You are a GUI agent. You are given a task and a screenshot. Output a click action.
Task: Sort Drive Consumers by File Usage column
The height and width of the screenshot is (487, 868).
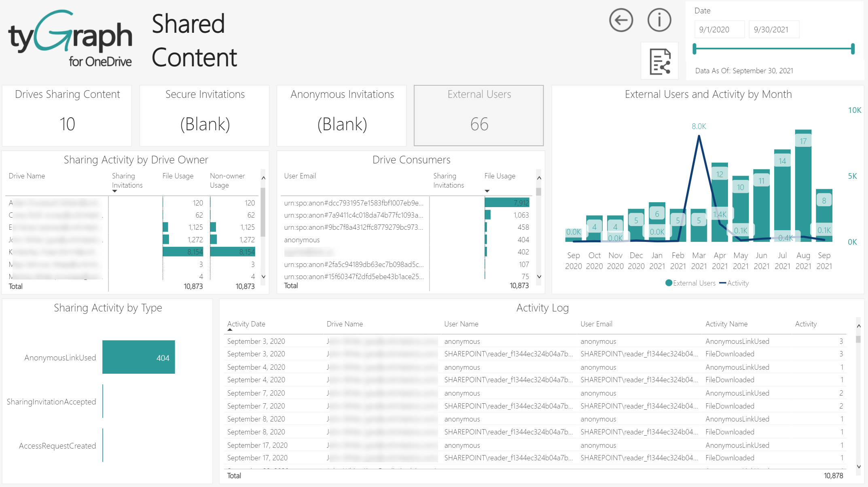[x=500, y=176]
